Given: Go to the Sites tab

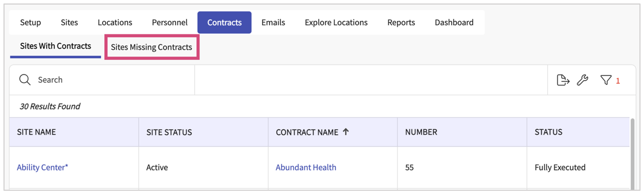Looking at the screenshot, I should [69, 23].
